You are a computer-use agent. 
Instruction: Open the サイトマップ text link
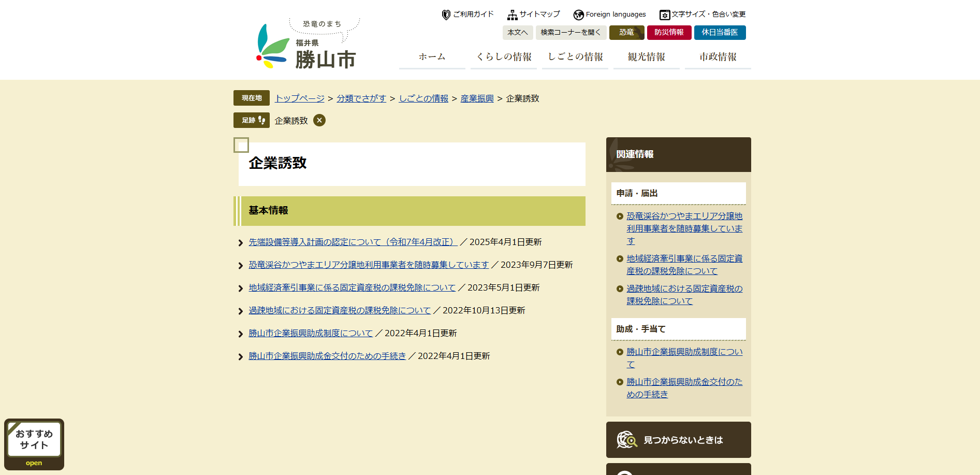tap(540, 15)
